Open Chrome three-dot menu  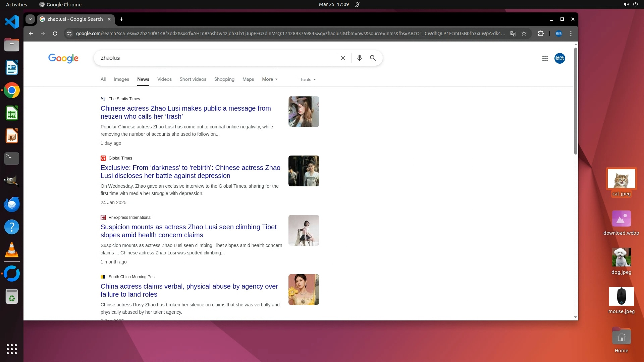pos(571,34)
